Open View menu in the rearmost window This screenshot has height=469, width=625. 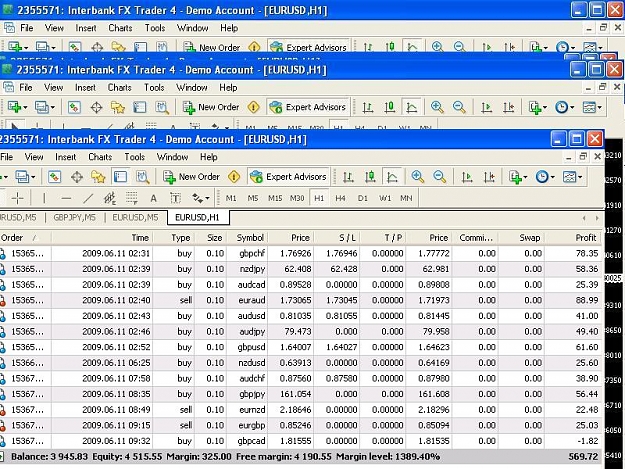click(54, 28)
